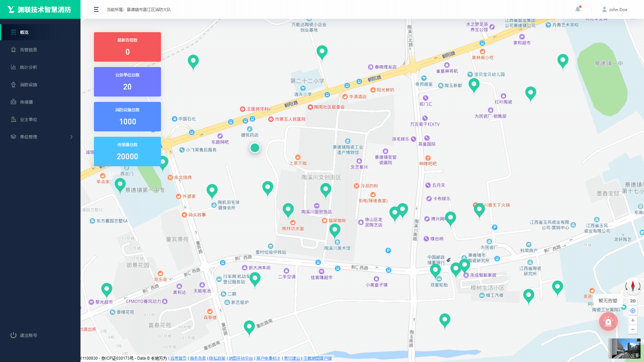Open the John Doe user menu
This screenshot has height=362, width=644.
tap(614, 9)
